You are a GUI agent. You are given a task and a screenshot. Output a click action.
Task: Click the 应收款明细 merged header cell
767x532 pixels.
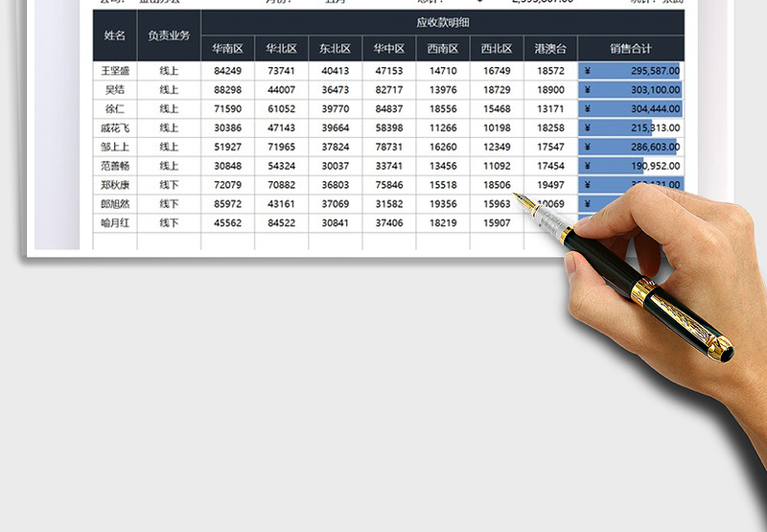coord(443,22)
